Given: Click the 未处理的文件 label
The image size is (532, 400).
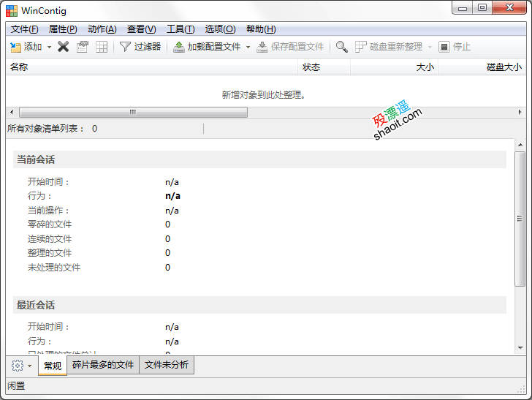Looking at the screenshot, I should click(x=54, y=268).
